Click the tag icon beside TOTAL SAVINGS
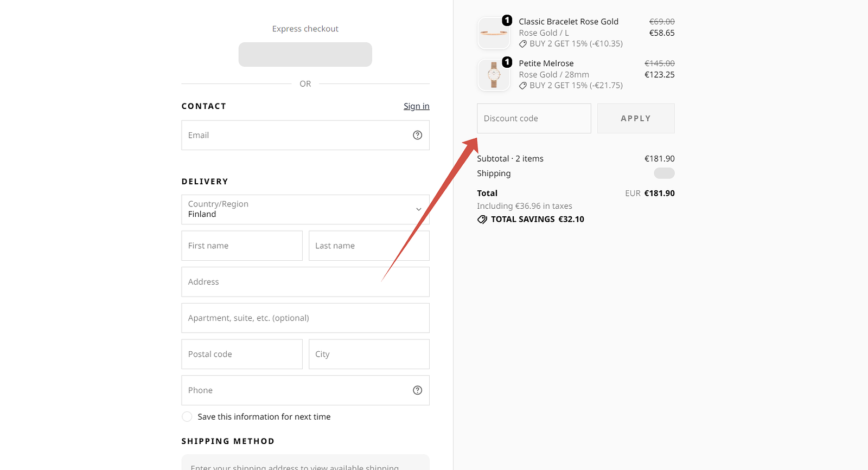 tap(482, 220)
